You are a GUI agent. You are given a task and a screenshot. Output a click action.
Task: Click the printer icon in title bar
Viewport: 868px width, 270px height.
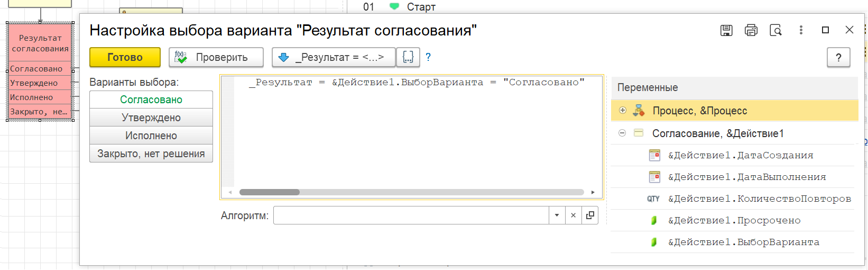point(751,30)
